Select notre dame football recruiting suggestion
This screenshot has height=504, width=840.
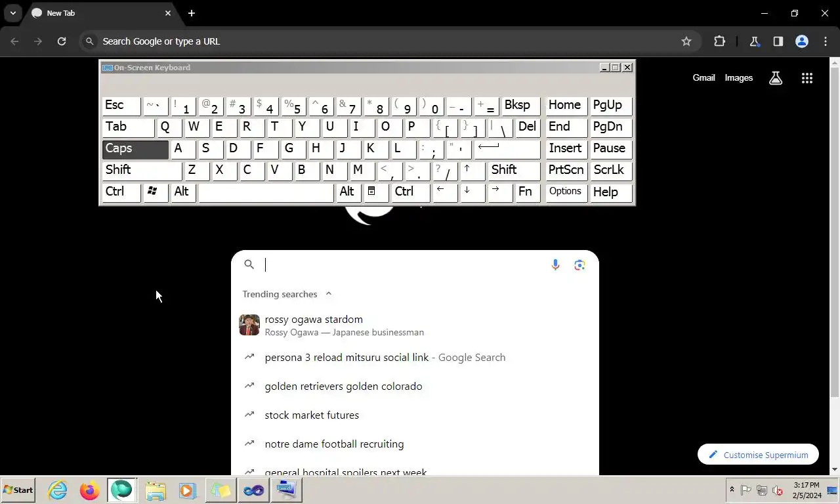[x=415, y=444]
